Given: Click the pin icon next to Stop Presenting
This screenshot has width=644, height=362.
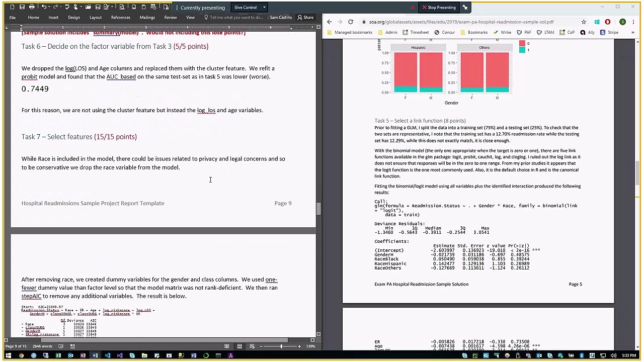Looking at the screenshot, I should click(465, 7).
